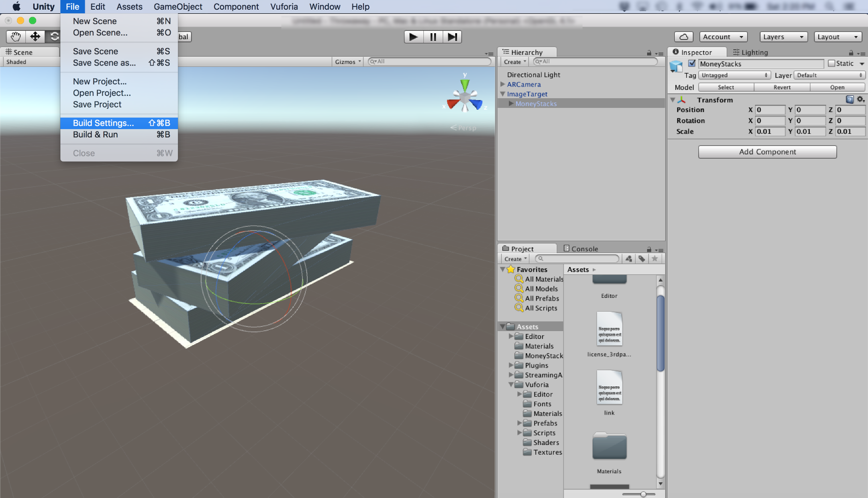Click the Position X input field in Transform

click(770, 110)
